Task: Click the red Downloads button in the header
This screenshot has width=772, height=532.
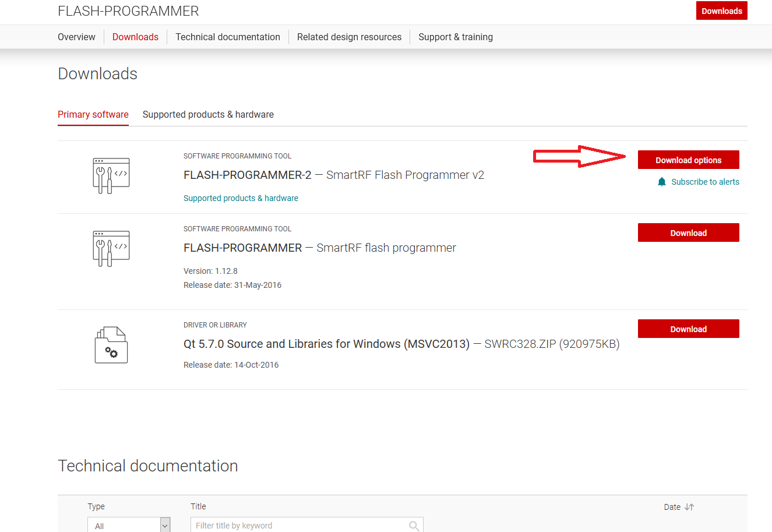Action: click(722, 10)
